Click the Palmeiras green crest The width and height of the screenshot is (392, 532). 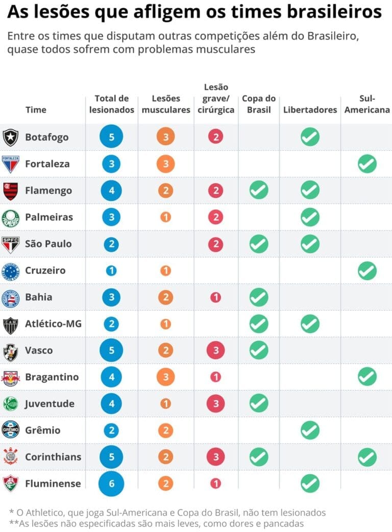point(10,217)
